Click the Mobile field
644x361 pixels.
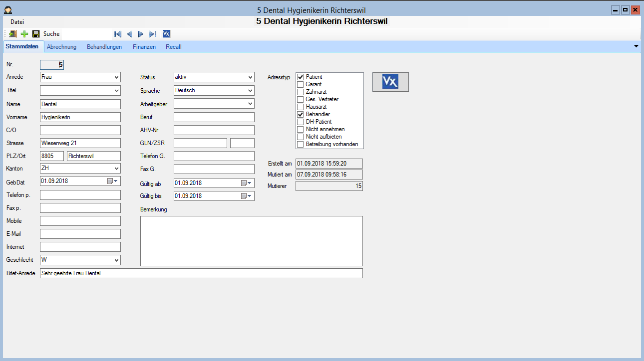[x=80, y=221]
